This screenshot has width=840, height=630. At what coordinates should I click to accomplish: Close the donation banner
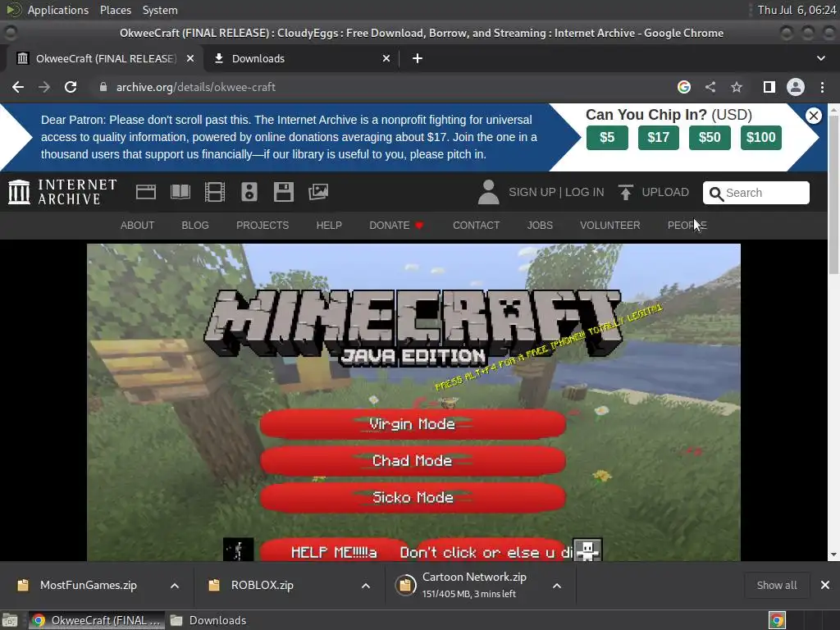click(x=813, y=115)
